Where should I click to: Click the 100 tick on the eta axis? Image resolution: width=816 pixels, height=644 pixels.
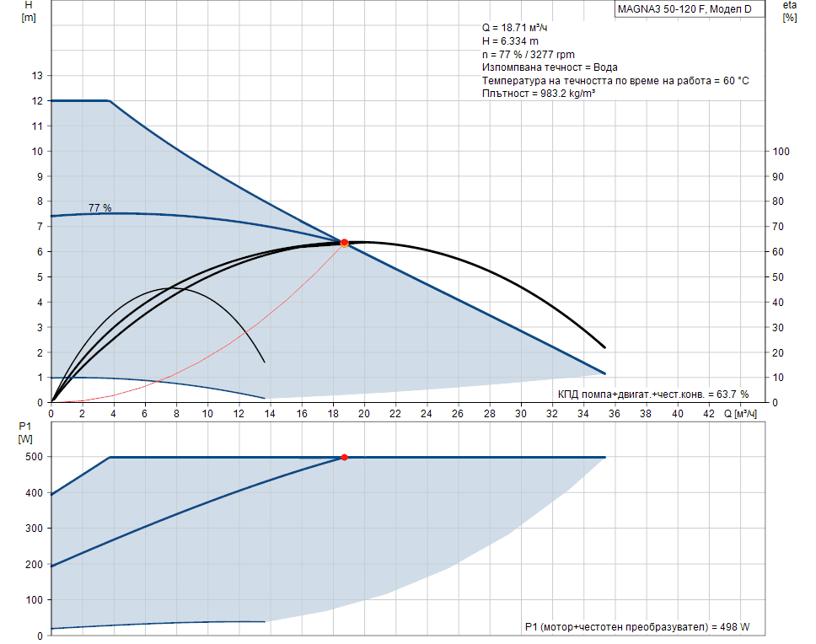coord(781,152)
